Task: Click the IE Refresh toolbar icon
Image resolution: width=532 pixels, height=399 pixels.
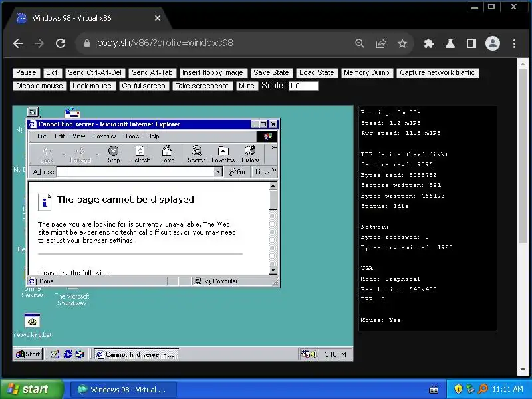Action: (140, 154)
